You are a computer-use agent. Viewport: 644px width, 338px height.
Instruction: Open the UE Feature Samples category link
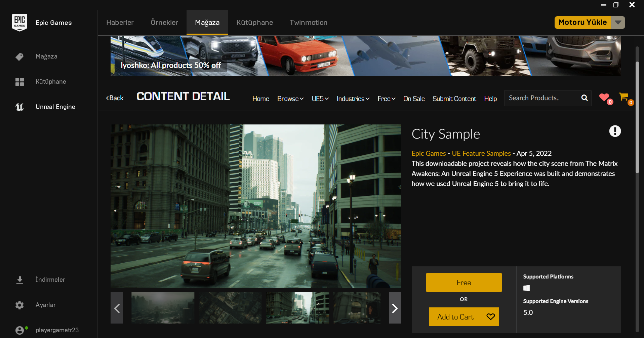(481, 153)
